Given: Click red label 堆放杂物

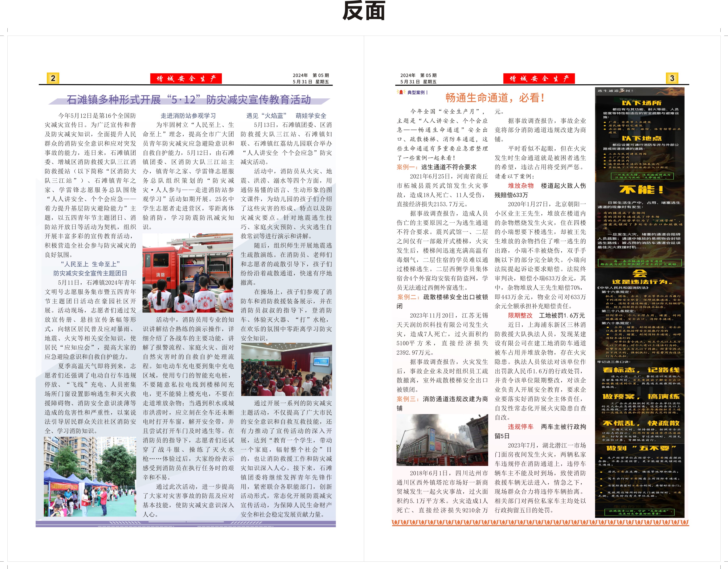Looking at the screenshot, I should (521, 186).
